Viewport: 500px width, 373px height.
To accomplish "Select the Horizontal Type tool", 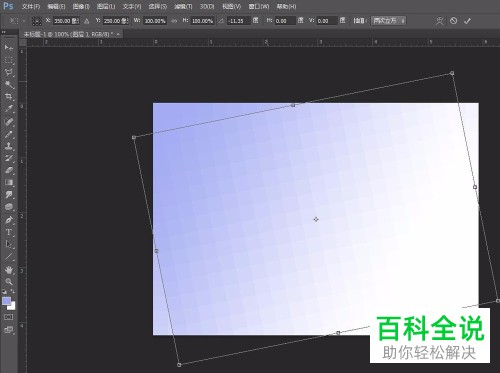I will pyautogui.click(x=9, y=232).
